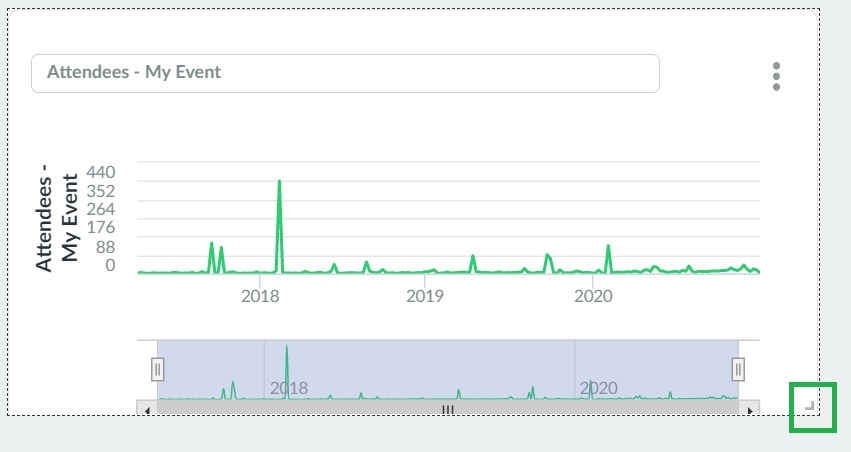Image resolution: width=851 pixels, height=452 pixels.
Task: Click the Attendees - My Event title field
Action: pyautogui.click(x=345, y=73)
